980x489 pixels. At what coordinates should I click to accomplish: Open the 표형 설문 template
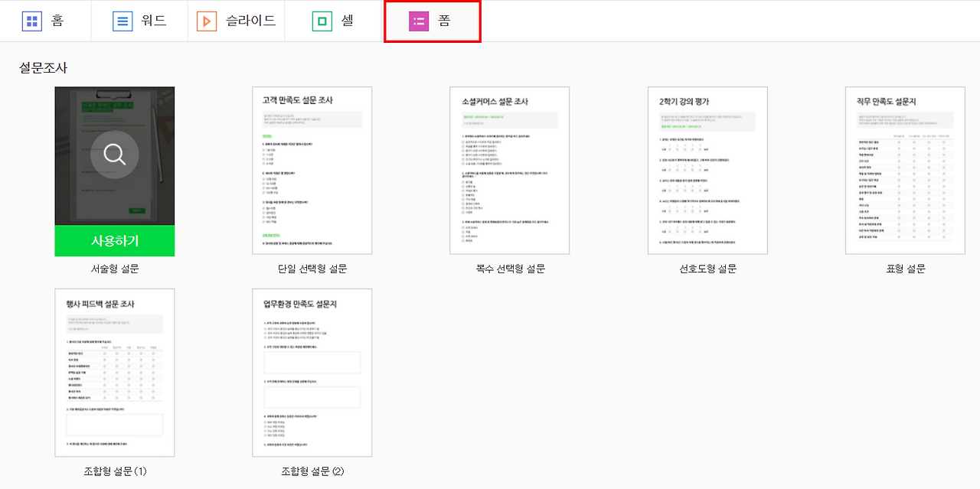point(904,170)
